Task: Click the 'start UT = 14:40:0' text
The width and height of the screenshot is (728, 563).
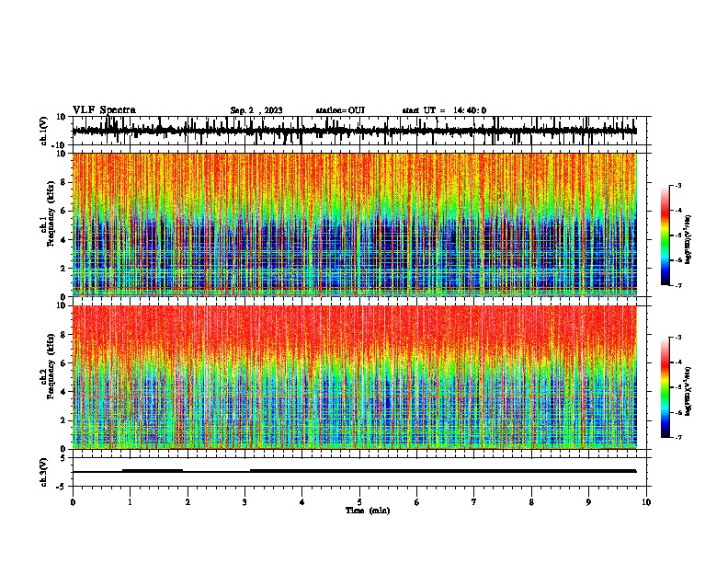Action: (444, 110)
